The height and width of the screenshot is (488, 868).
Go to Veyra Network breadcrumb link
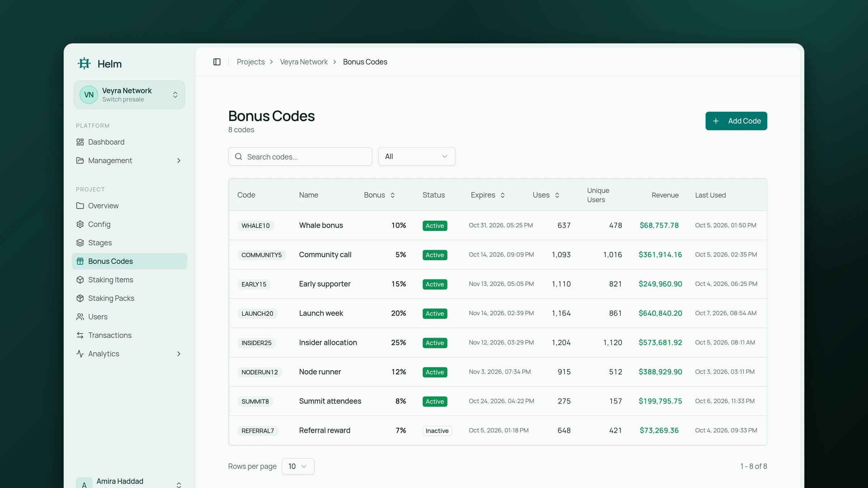[x=304, y=62]
